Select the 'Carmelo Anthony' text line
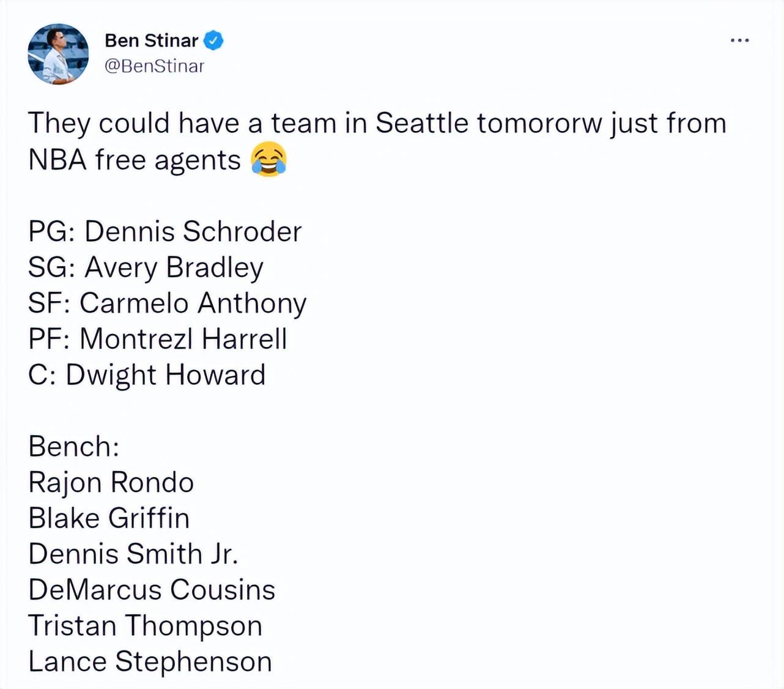This screenshot has height=689, width=784. pos(194,303)
